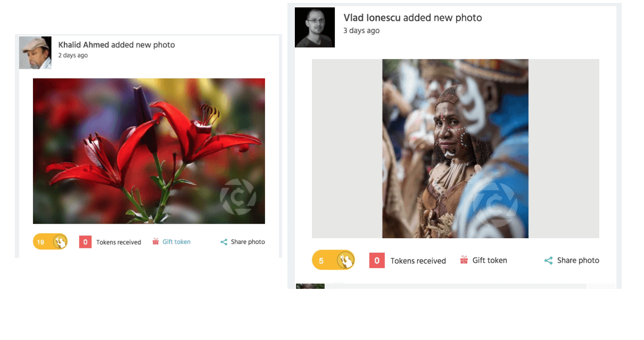Screen dimensions: 644x340
Task: Open the red lily flower photo
Action: 148,151
